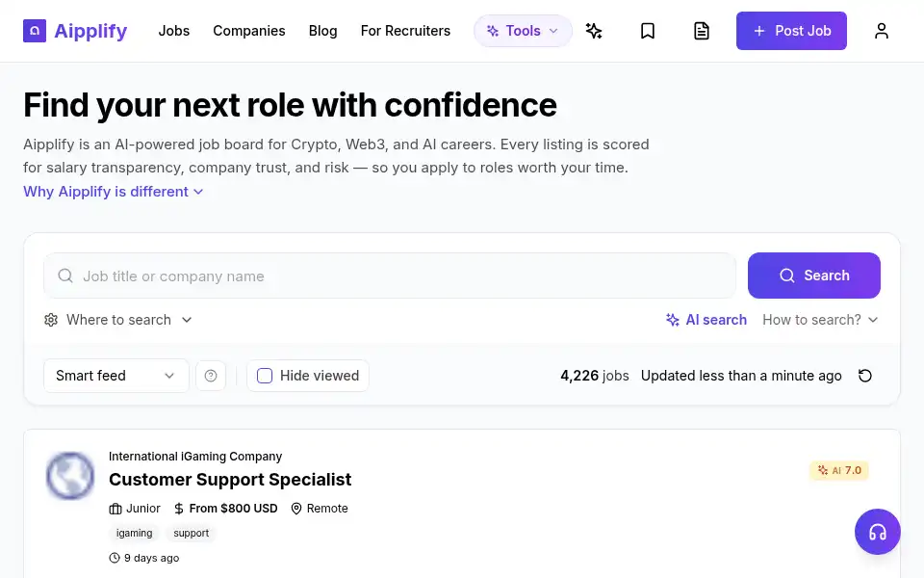The height and width of the screenshot is (578, 924).
Task: Click the gear icon beside Where to search
Action: [51, 320]
